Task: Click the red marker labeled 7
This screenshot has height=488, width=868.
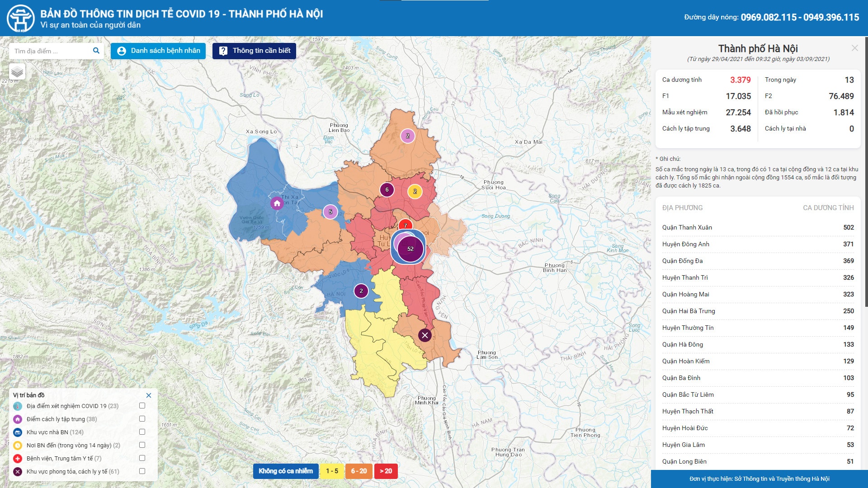Action: pos(405,225)
